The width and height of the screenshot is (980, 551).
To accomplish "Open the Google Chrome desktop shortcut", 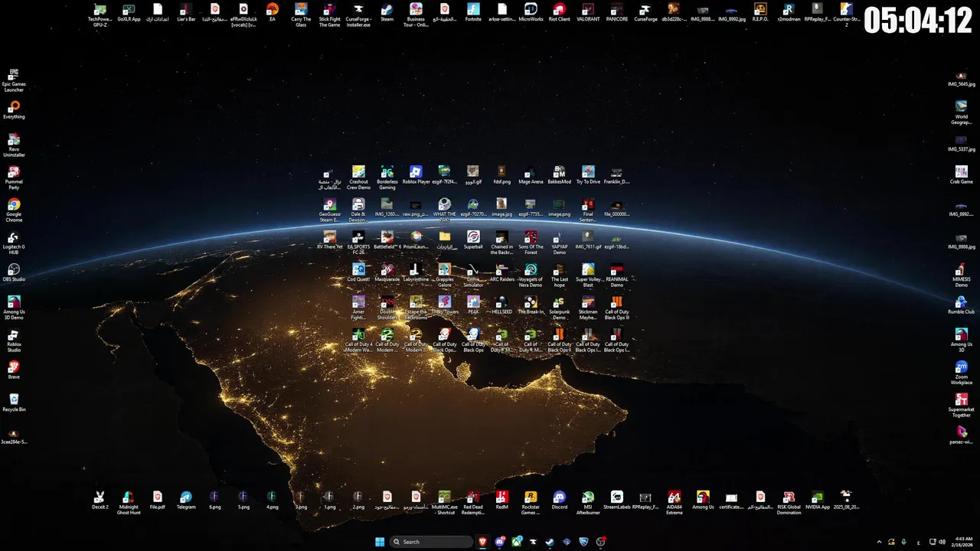I will pos(14,210).
